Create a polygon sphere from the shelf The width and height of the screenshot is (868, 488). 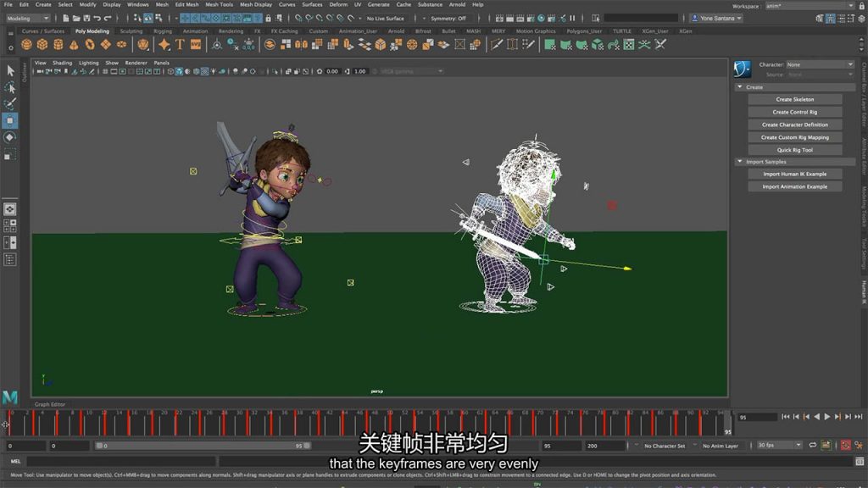coord(26,44)
